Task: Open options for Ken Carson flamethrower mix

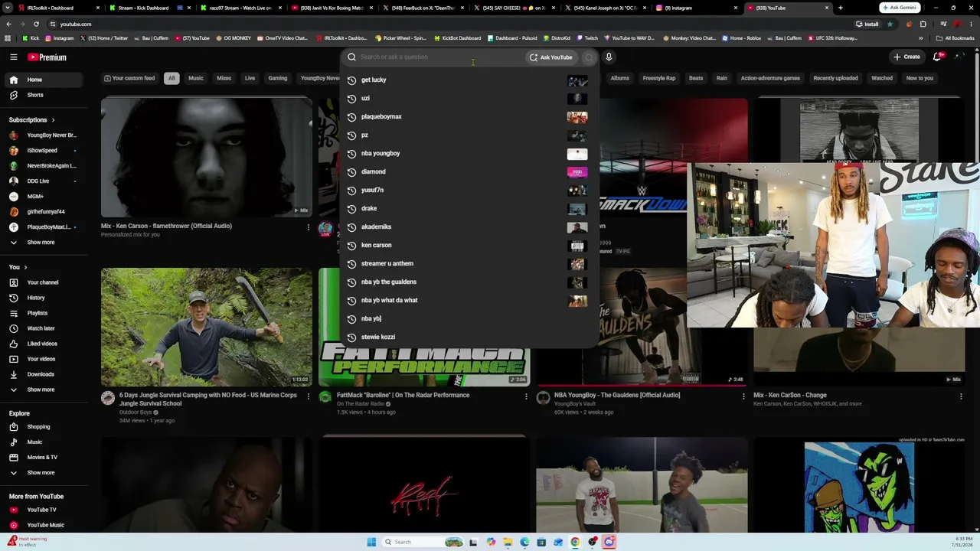Action: point(309,227)
